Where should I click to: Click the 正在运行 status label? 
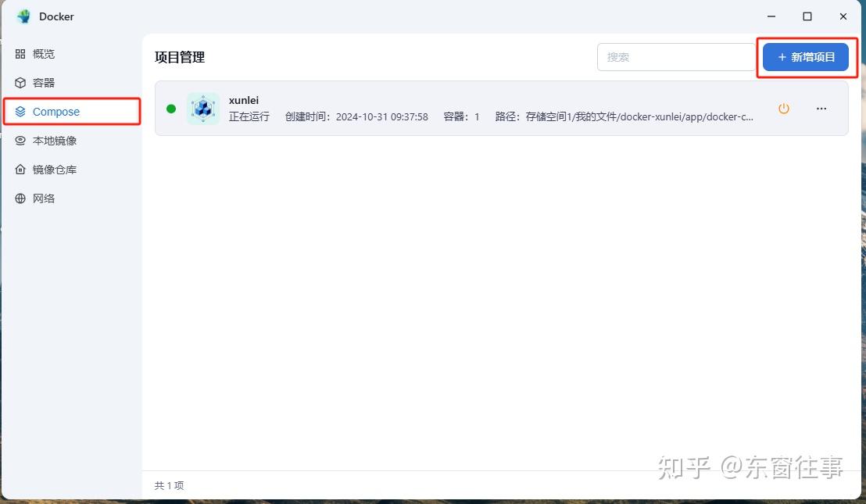248,116
